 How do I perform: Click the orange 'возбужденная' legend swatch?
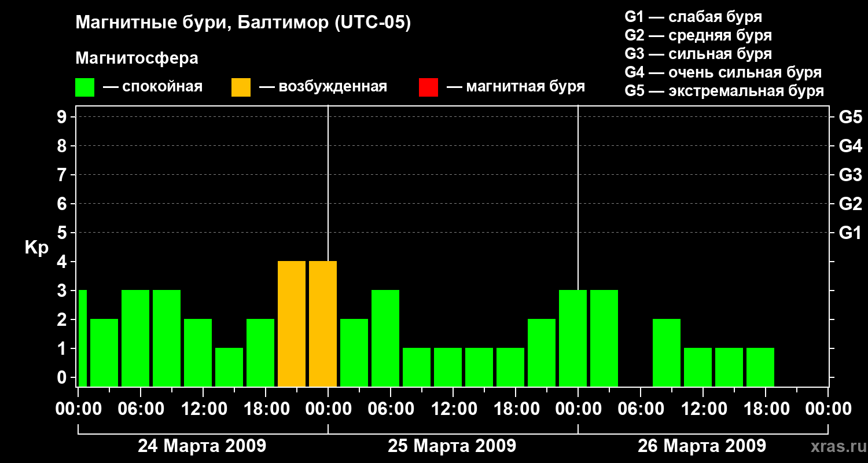[x=241, y=87]
